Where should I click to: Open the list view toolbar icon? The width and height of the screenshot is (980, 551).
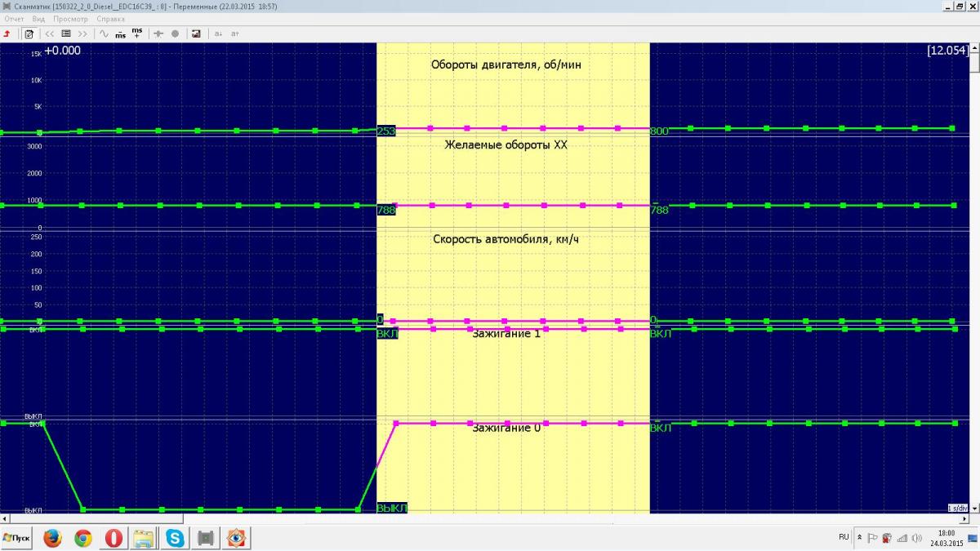(x=66, y=33)
